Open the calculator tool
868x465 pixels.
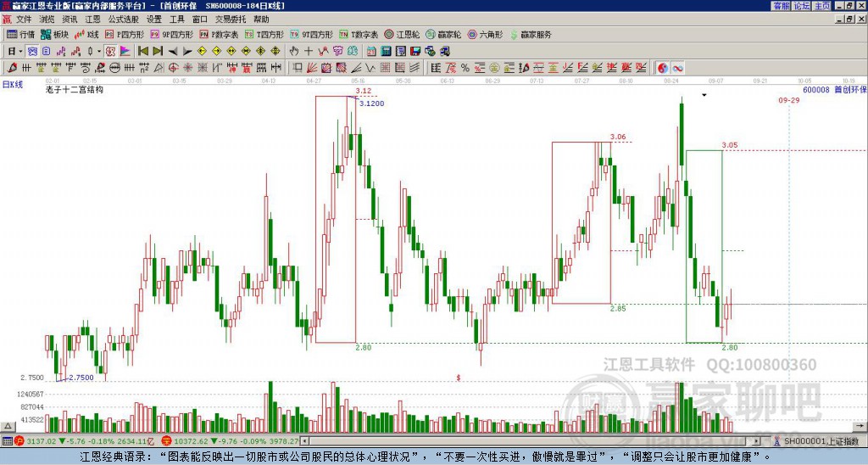(x=386, y=51)
